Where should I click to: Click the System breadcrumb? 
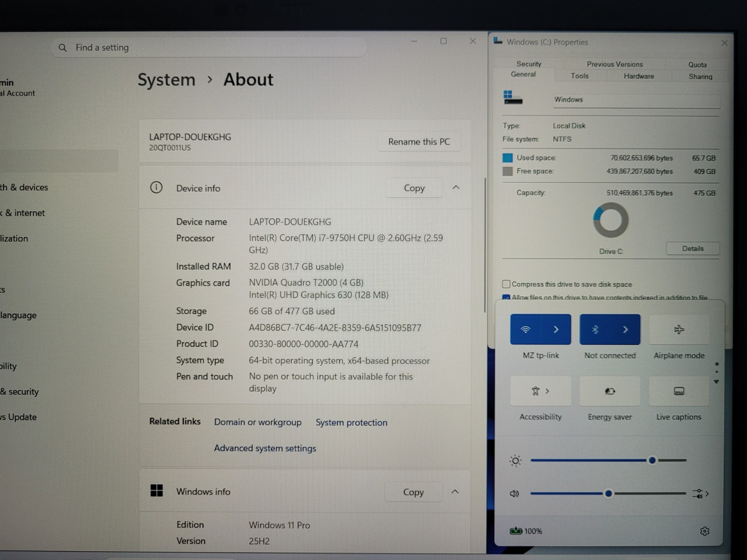coord(166,80)
